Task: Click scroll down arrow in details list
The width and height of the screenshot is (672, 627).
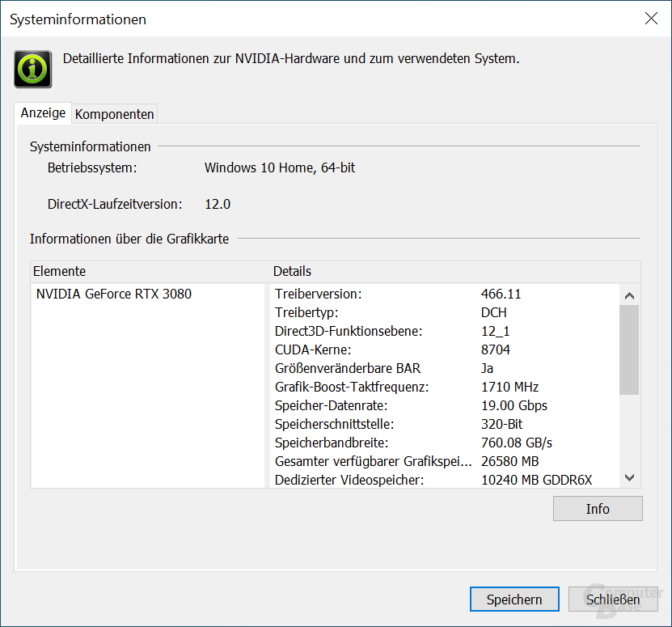Action: 630,477
